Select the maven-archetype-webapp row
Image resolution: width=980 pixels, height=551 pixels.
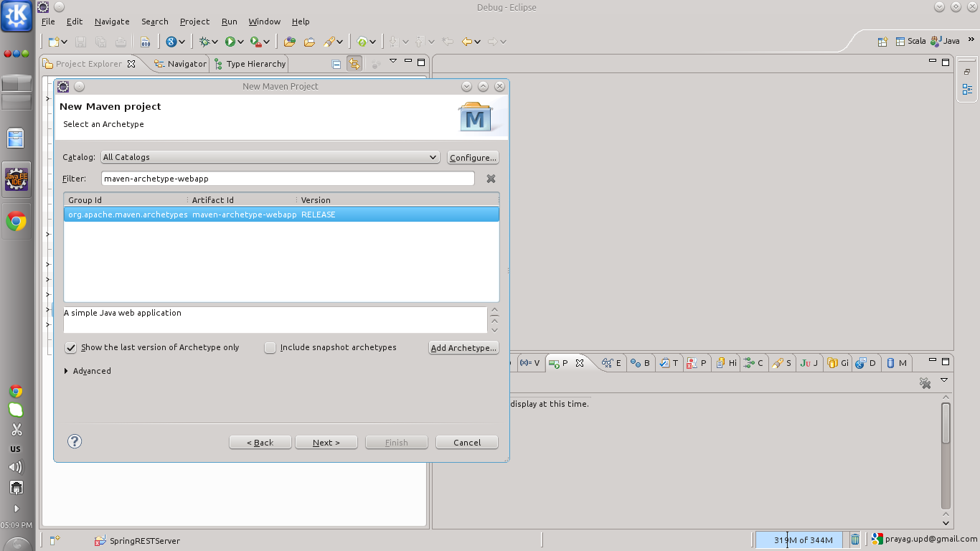click(281, 215)
